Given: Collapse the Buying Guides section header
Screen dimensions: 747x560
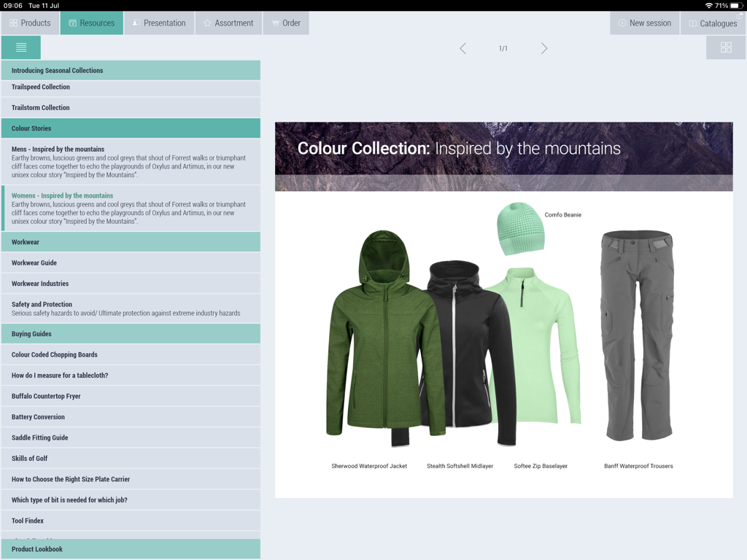Looking at the screenshot, I should [x=131, y=334].
